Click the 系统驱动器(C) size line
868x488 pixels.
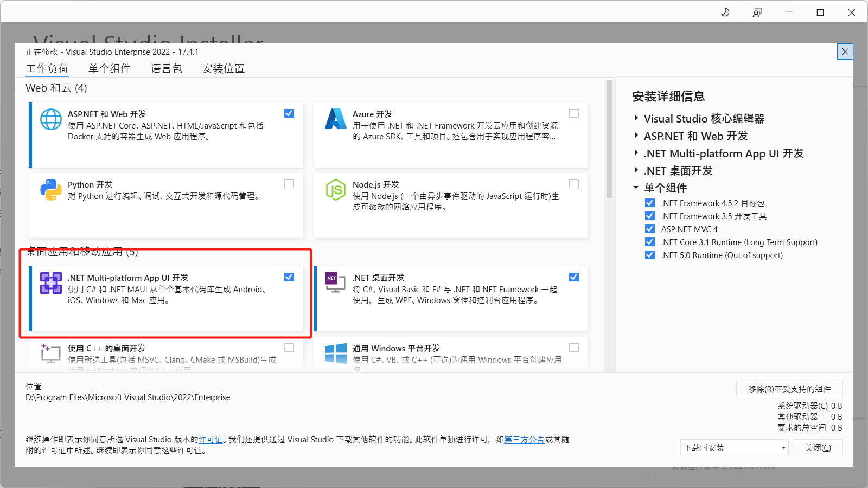[809, 406]
